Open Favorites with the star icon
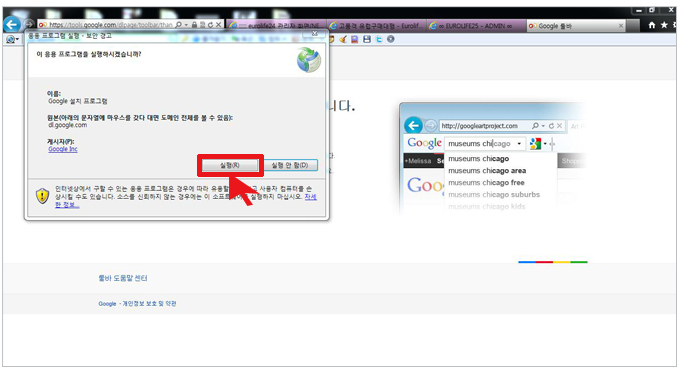This screenshot has height=372, width=686. [x=664, y=25]
